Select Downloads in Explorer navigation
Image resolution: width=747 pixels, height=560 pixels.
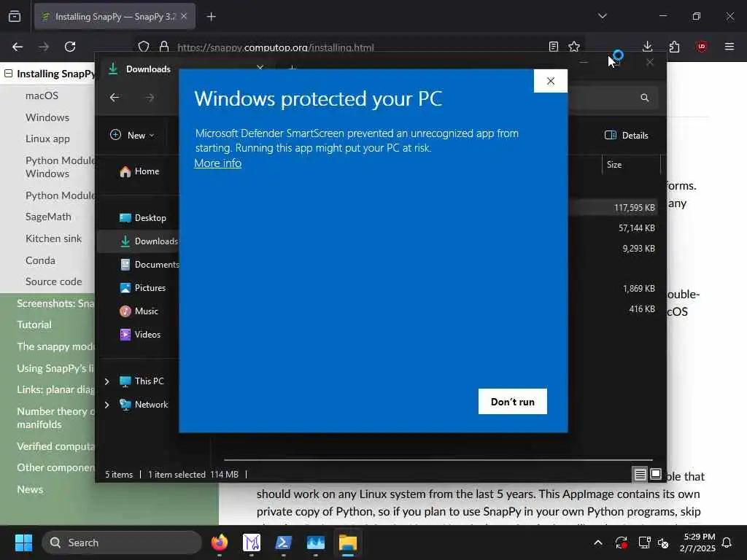pos(138,241)
